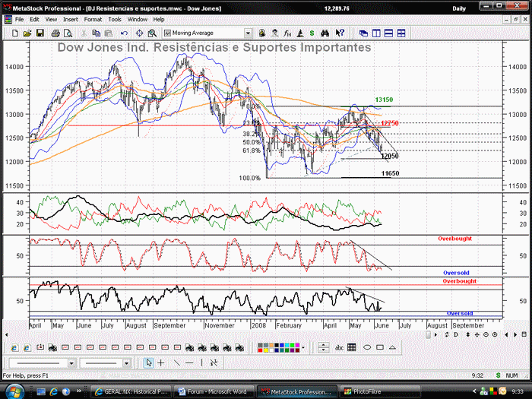The image size is (532, 399).
Task: Cut selection with the scissors icon
Action: pyautogui.click(x=84, y=33)
